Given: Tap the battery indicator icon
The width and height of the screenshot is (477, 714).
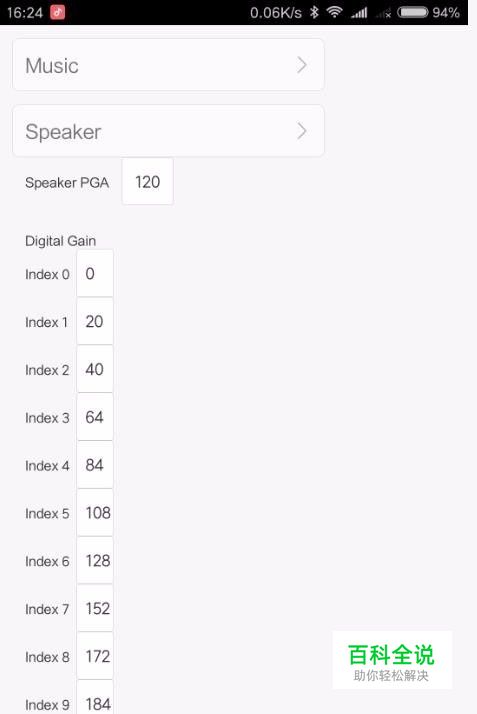Looking at the screenshot, I should (412, 12).
